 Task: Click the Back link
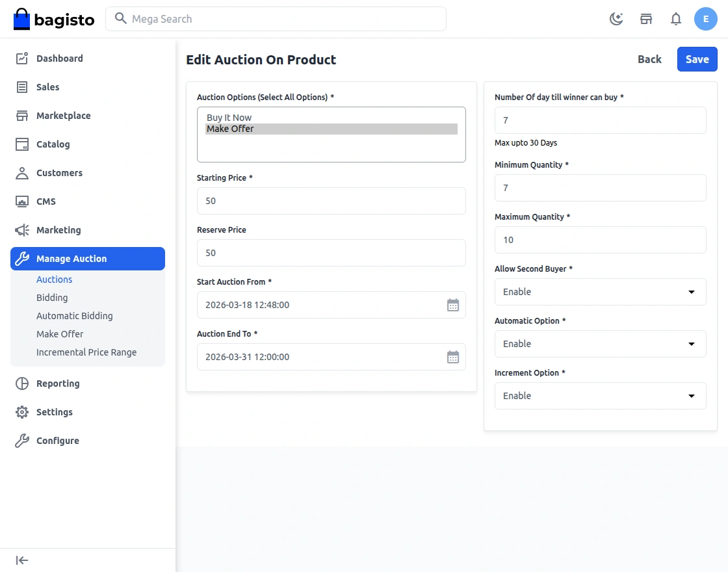[x=649, y=59]
